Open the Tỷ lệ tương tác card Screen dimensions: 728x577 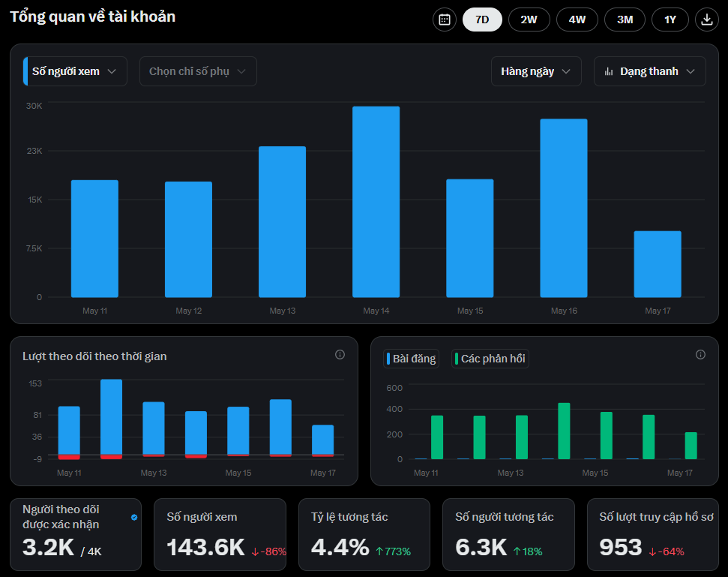tap(364, 534)
